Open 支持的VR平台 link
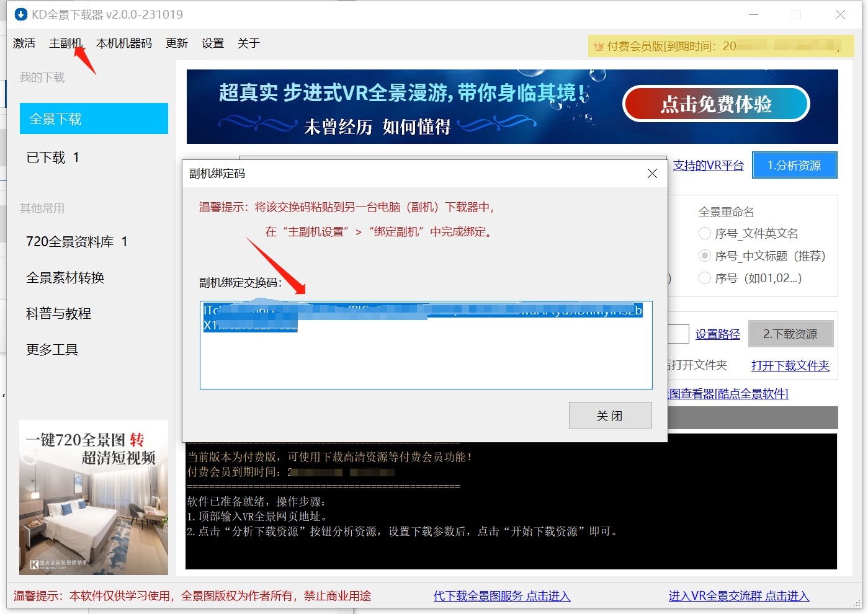 coord(709,166)
